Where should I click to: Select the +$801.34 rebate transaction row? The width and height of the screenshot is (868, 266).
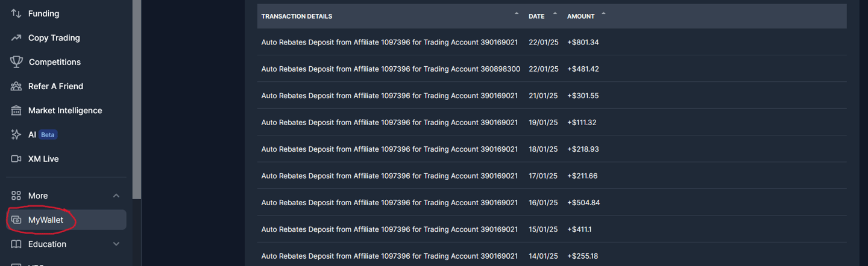click(x=552, y=42)
